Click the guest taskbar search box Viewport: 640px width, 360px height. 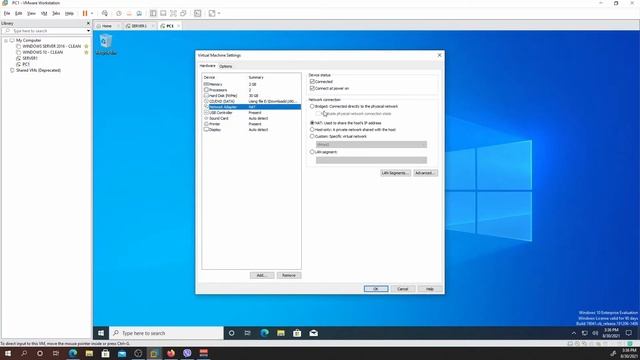[x=167, y=333]
